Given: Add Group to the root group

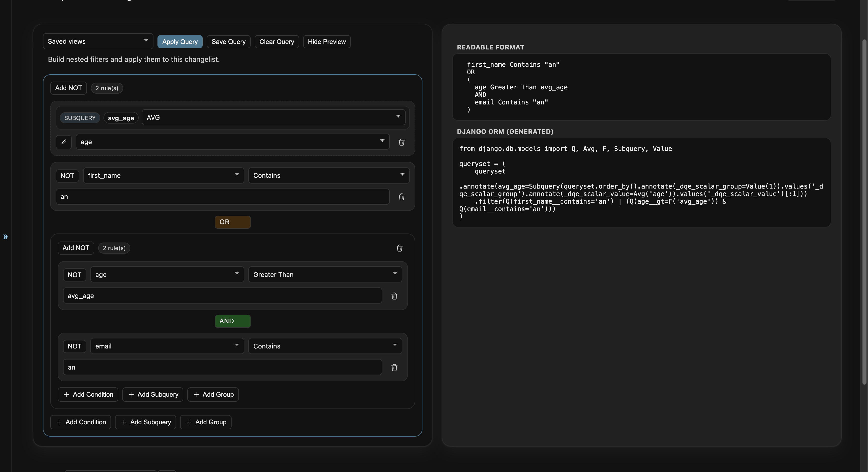Looking at the screenshot, I should coord(206,422).
